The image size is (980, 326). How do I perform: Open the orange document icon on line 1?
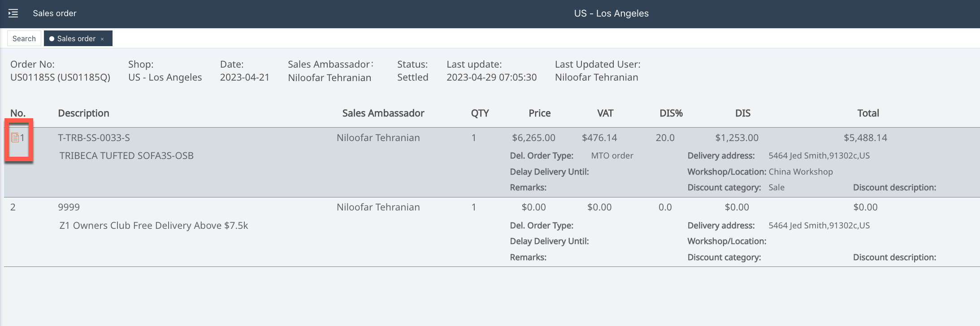coord(15,137)
